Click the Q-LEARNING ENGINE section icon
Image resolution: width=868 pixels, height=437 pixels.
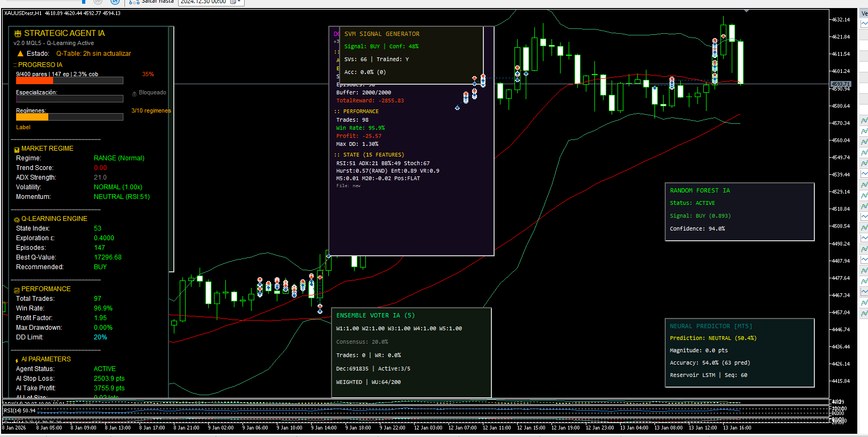pos(17,219)
